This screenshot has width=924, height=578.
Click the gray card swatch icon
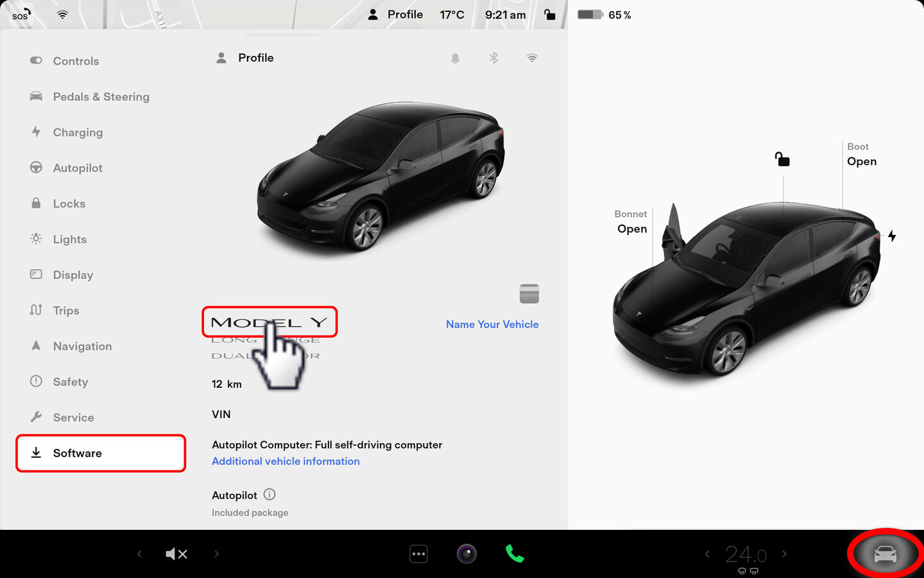coord(529,293)
